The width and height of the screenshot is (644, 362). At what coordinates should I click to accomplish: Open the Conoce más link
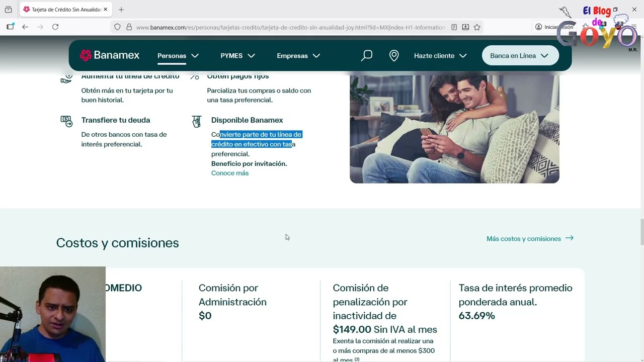tap(230, 173)
